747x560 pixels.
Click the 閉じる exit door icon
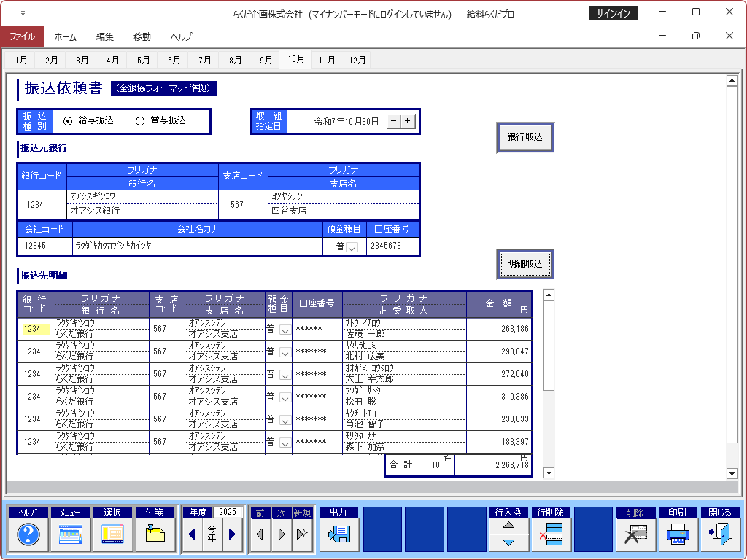(x=719, y=534)
